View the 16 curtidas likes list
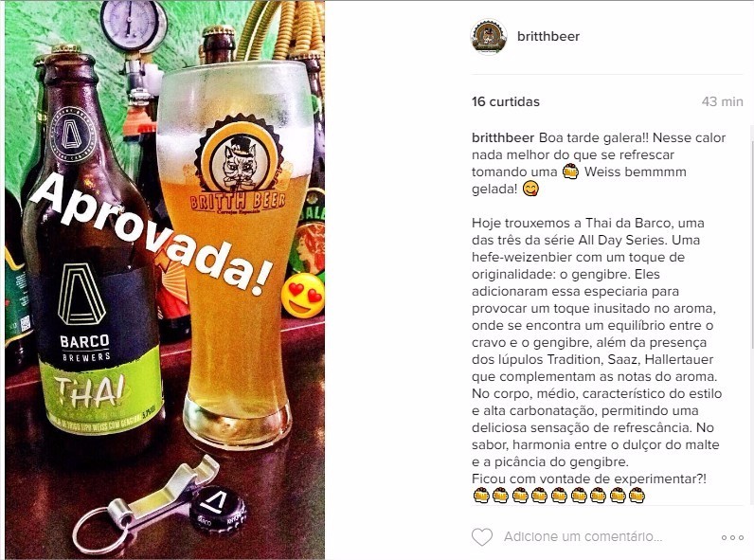This screenshot has width=754, height=560. pos(506,101)
